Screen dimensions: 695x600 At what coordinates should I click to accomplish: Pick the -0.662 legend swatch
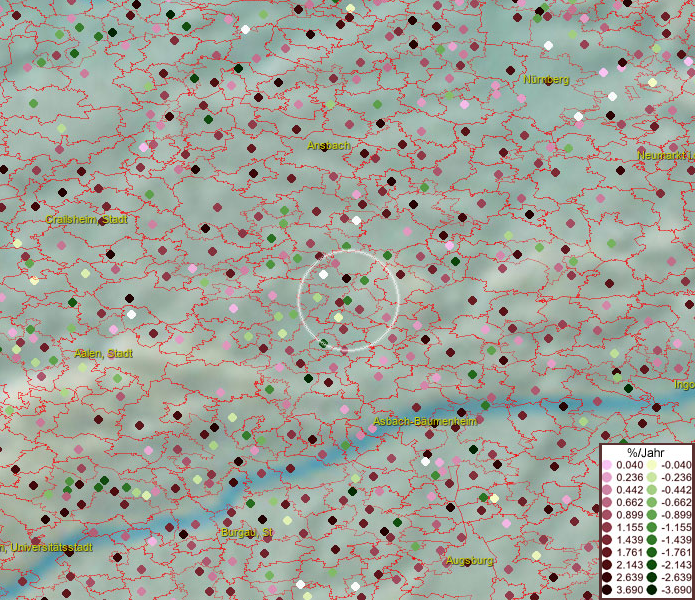click(x=652, y=503)
